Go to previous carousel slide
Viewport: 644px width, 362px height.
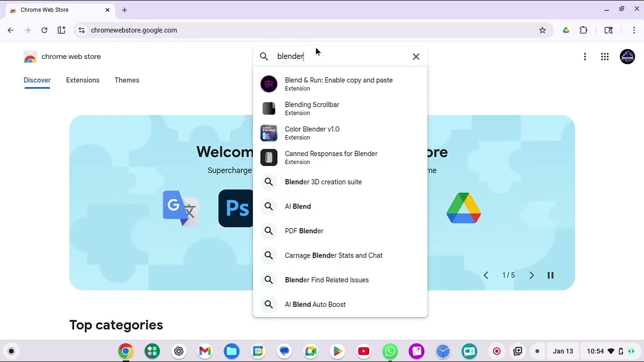486,275
